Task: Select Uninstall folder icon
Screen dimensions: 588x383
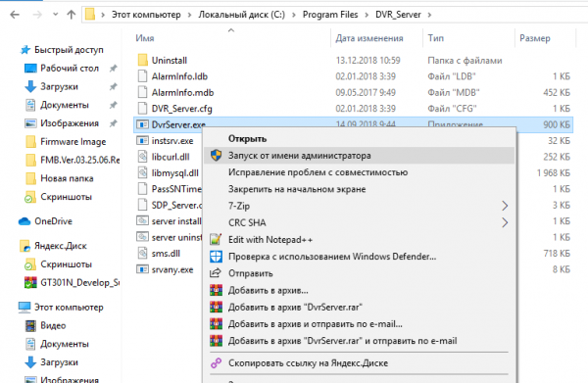Action: (x=142, y=61)
